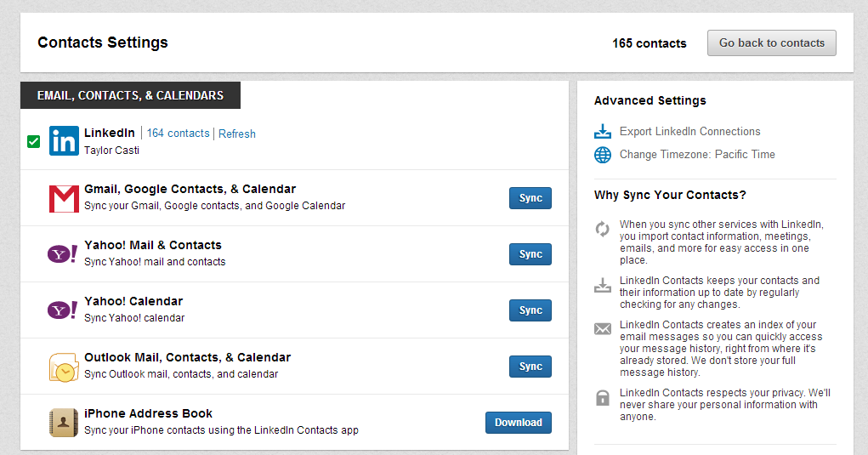Click the Outlook mail and clock icon
This screenshot has height=455, width=868.
(64, 367)
